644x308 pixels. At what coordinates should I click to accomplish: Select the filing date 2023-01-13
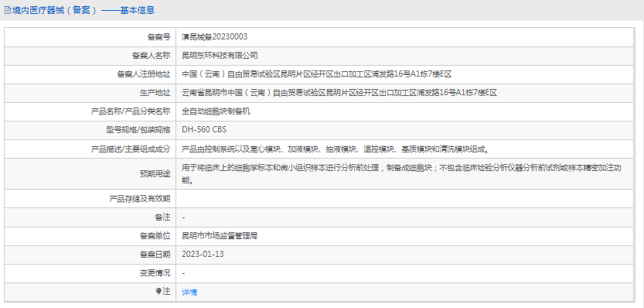(x=203, y=255)
